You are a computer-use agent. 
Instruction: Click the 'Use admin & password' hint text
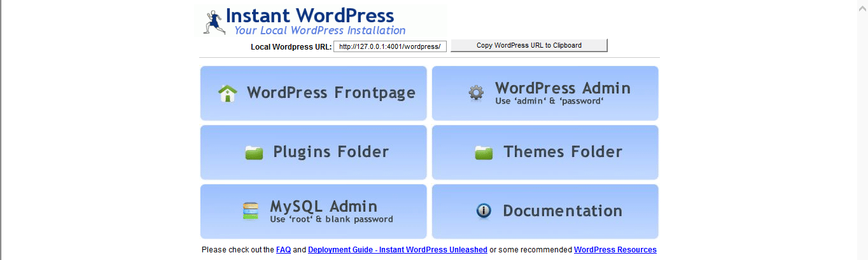pyautogui.click(x=549, y=101)
